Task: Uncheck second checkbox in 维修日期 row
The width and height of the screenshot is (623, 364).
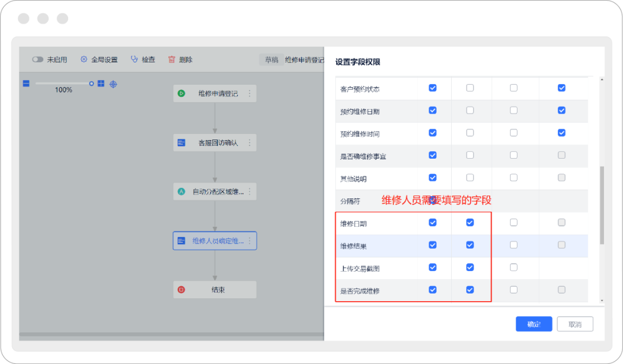Action: click(470, 223)
